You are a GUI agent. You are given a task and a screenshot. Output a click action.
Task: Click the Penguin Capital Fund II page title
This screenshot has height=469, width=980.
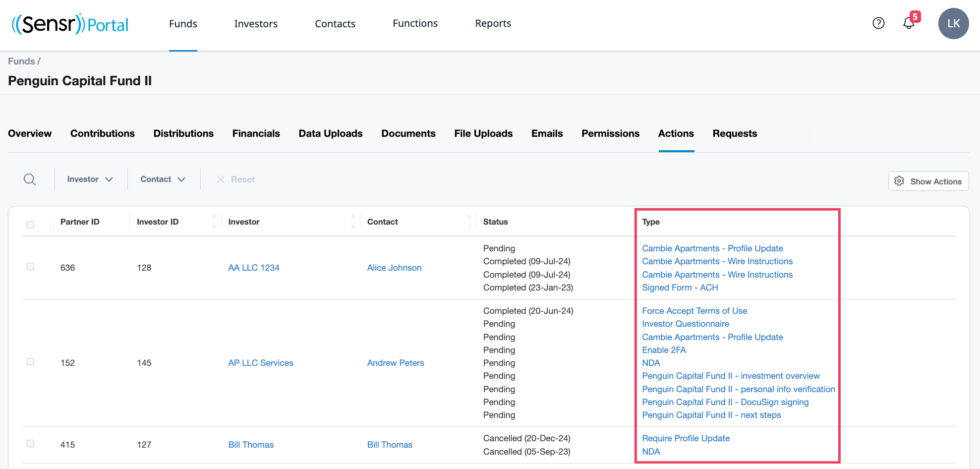click(80, 81)
